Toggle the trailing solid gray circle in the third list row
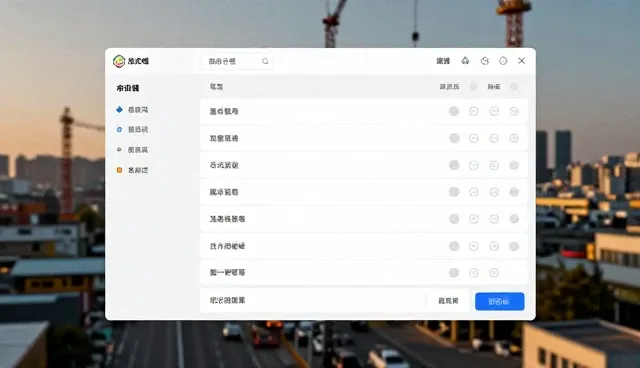This screenshot has height=368, width=640. coord(514,165)
